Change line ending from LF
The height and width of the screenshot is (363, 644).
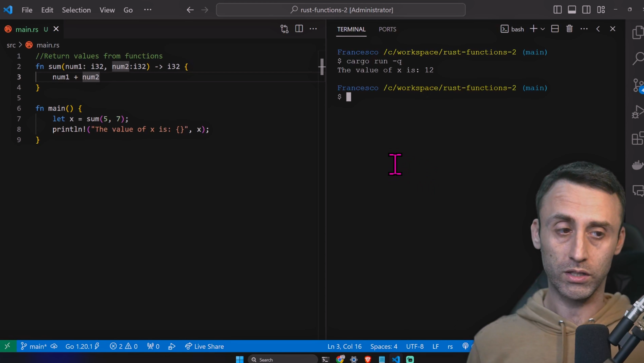[x=435, y=346]
